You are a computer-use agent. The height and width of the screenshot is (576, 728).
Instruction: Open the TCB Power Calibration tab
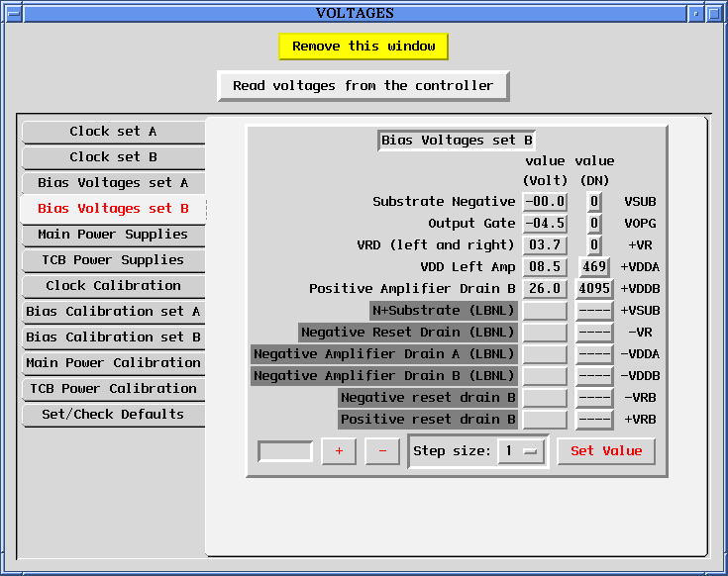(x=113, y=389)
